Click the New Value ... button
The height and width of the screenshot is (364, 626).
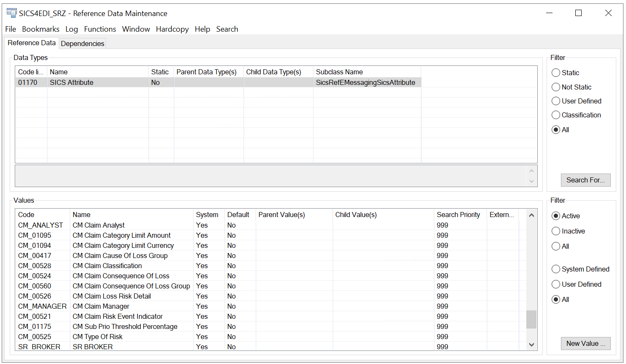585,344
